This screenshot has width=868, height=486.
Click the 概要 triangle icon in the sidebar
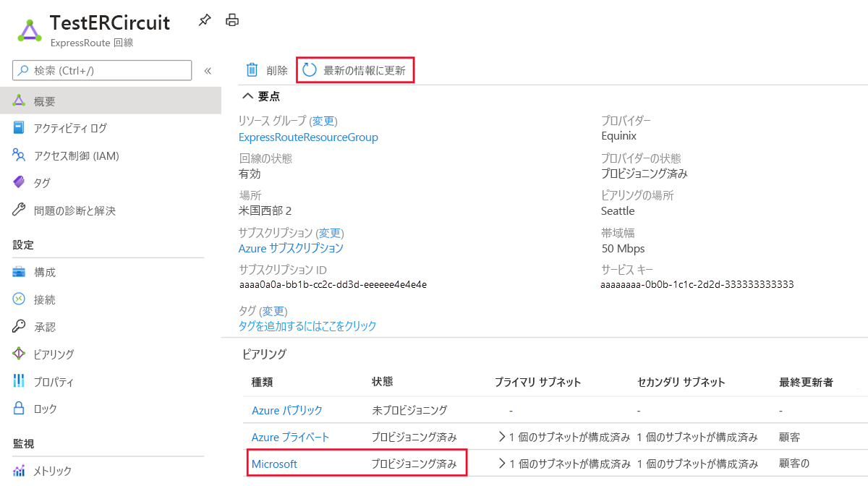(19, 101)
